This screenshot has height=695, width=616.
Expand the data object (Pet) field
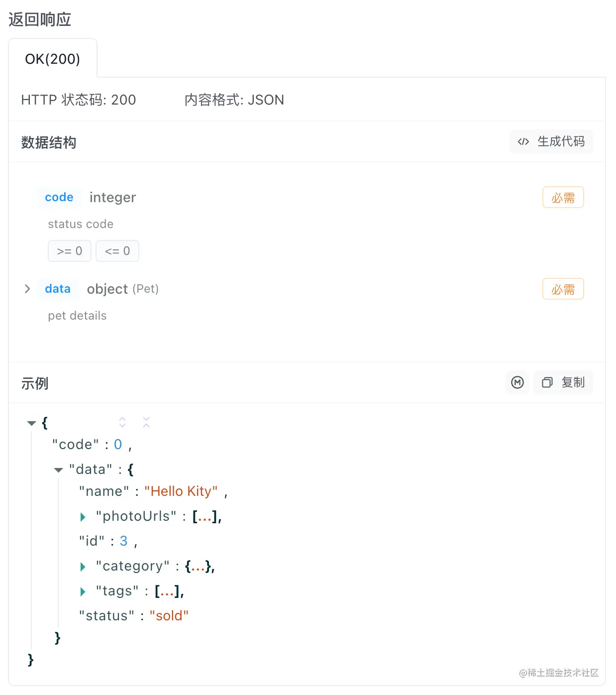(27, 289)
